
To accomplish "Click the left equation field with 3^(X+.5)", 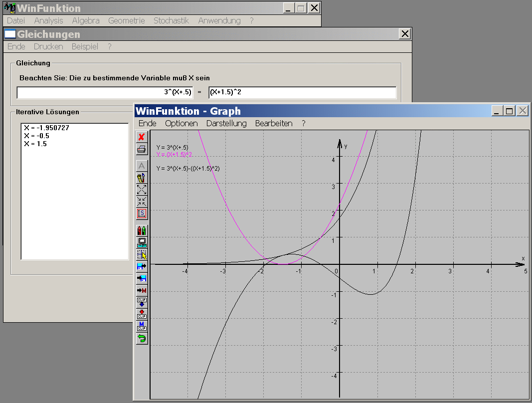I will click(x=105, y=92).
